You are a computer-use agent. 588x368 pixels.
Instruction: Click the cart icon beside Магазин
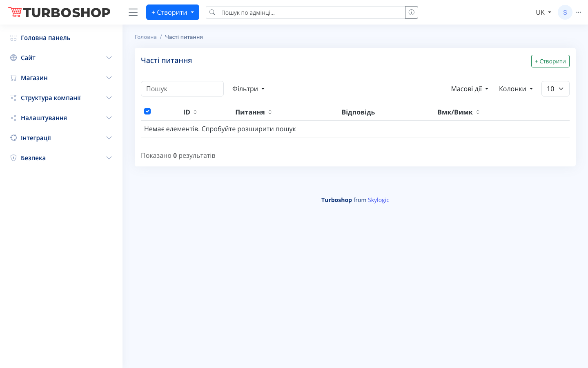click(x=13, y=78)
